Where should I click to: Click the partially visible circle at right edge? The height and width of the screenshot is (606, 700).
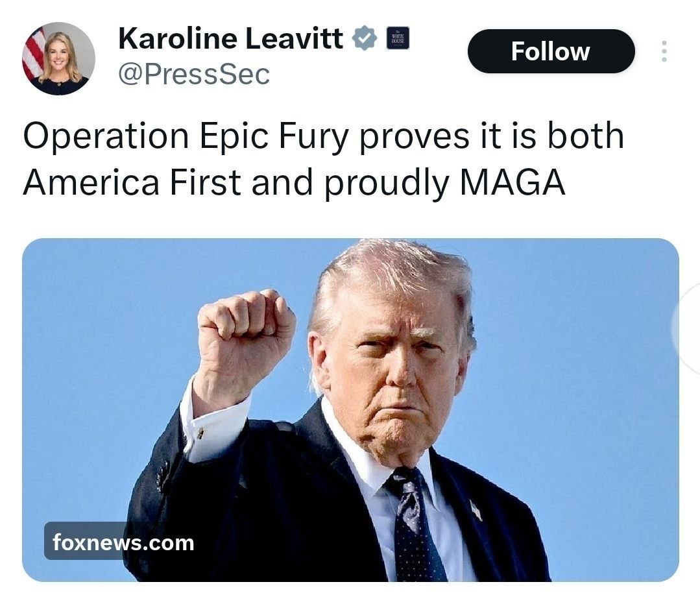[686, 328]
